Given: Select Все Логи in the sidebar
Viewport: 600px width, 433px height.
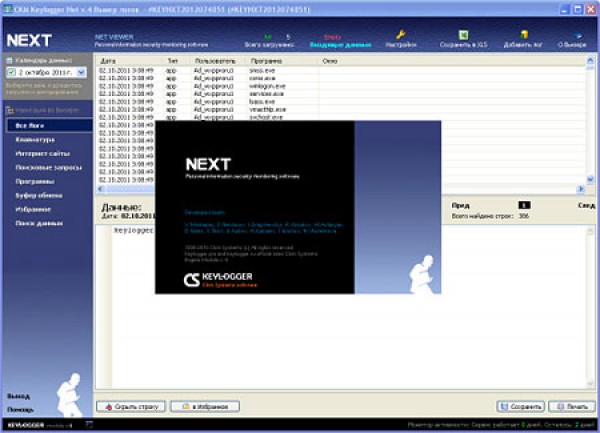Looking at the screenshot, I should pos(49,125).
